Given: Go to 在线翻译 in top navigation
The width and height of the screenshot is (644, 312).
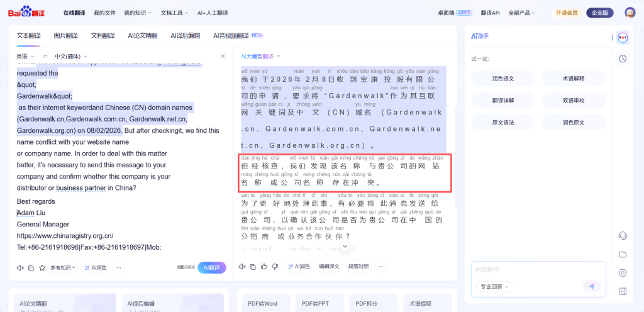Looking at the screenshot, I should (x=74, y=13).
